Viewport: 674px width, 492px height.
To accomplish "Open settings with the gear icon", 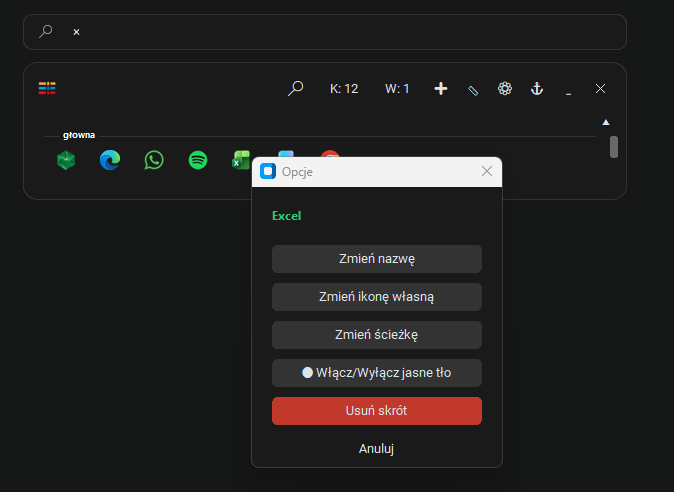I will (505, 89).
